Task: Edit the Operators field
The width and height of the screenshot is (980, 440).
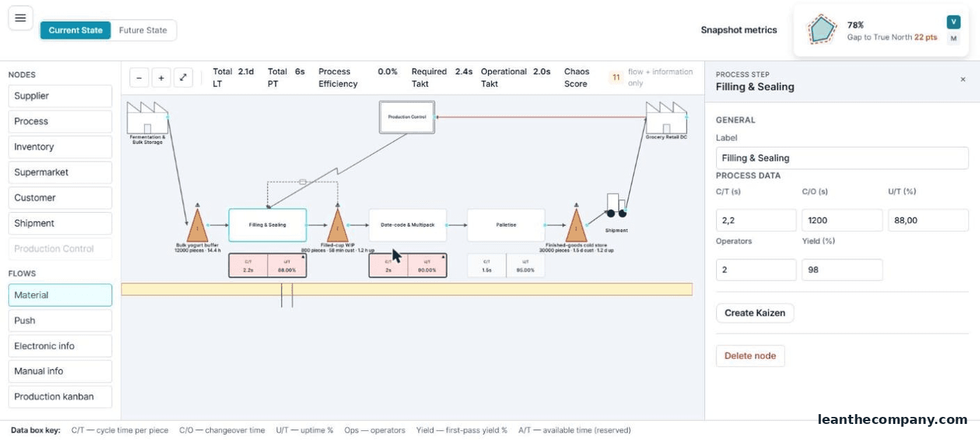Action: point(756,270)
